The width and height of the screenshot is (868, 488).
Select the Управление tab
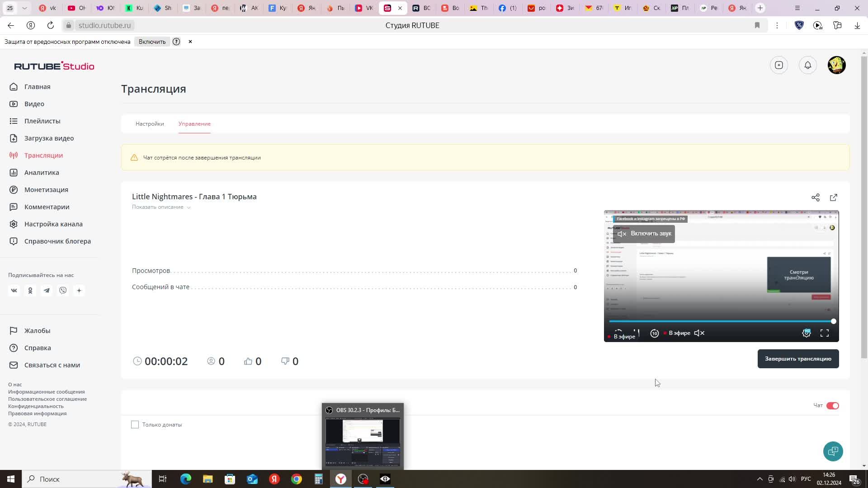(194, 124)
